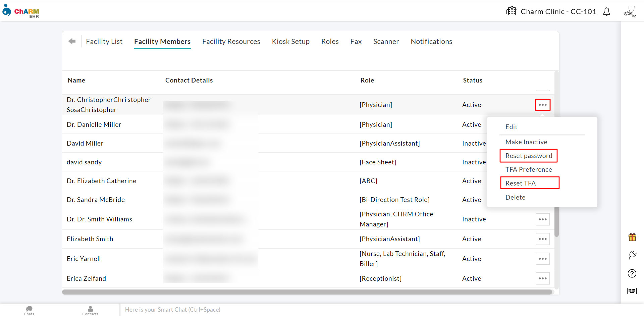Open the Contacts icon in bottom bar
644x316 pixels.
tap(90, 310)
